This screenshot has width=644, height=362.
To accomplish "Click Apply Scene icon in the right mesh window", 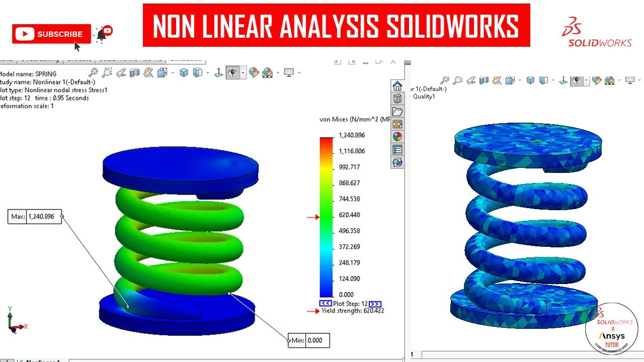I will [610, 80].
